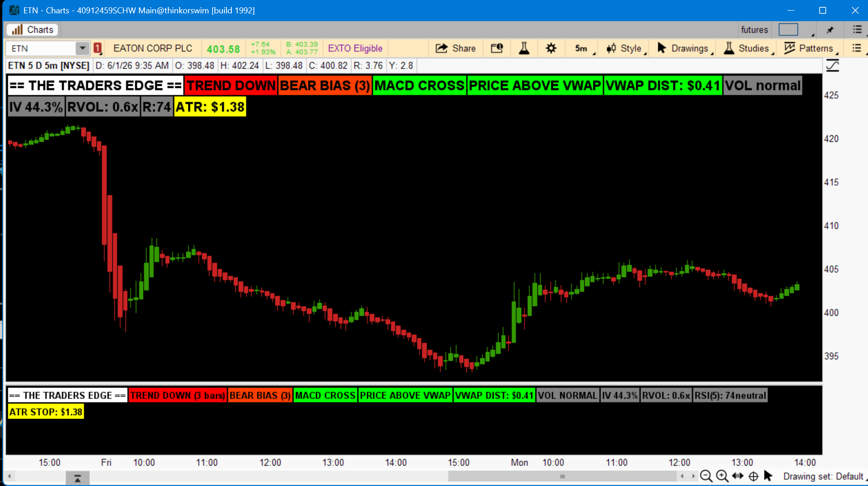
Task: Expand the ETN symbol dropdown arrow
Action: [x=82, y=48]
